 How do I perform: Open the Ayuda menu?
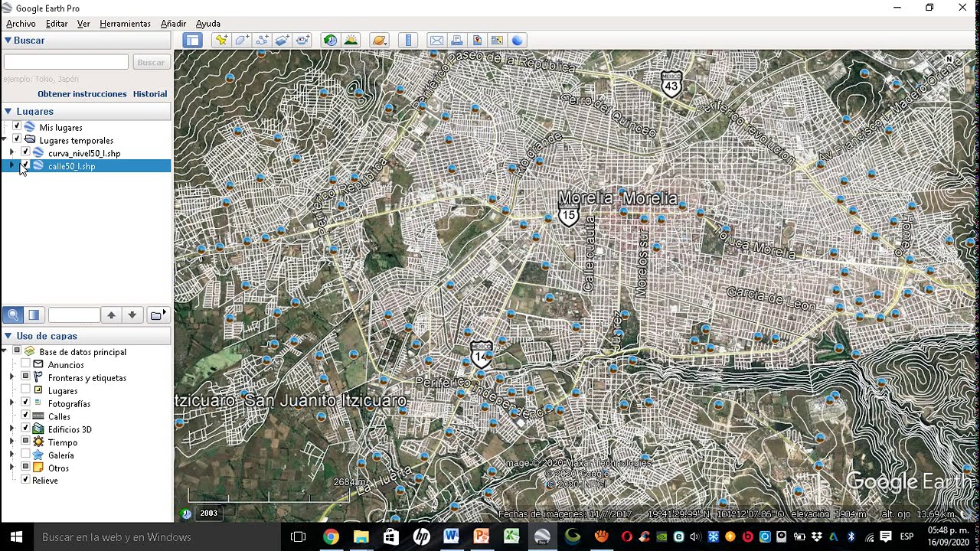207,24
